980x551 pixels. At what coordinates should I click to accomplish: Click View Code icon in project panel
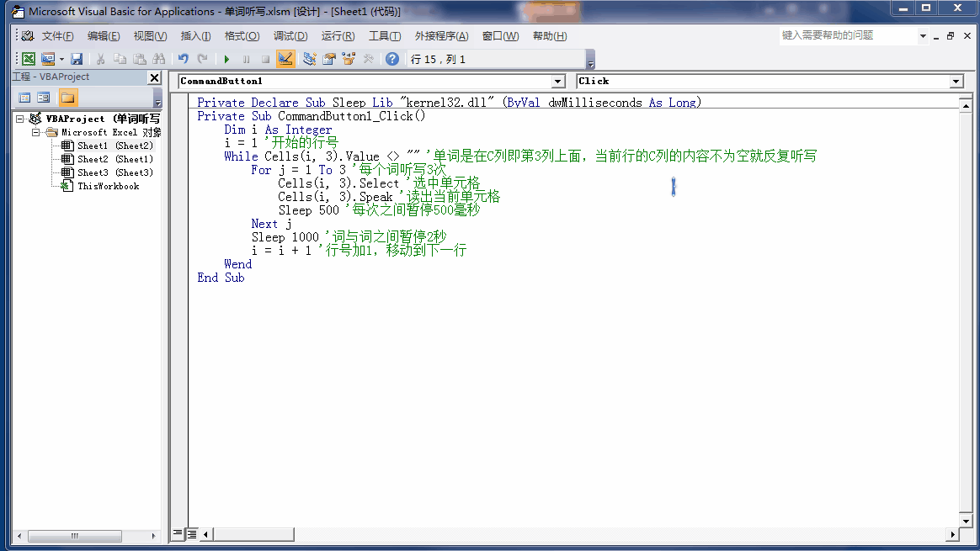24,98
